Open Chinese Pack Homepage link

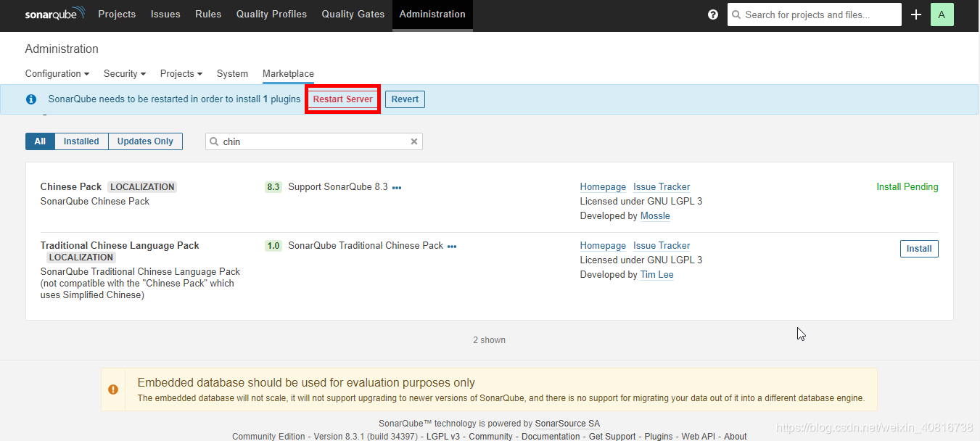tap(603, 187)
